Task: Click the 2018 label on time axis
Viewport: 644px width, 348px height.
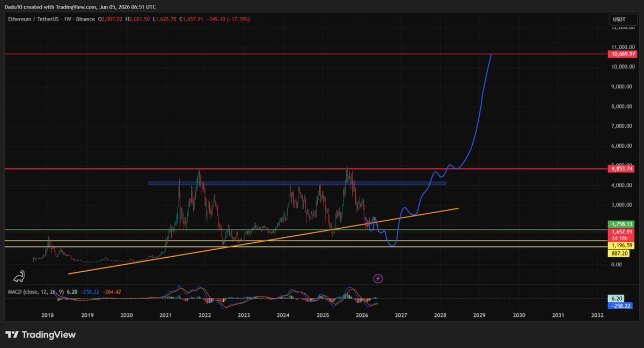Action: (47, 316)
